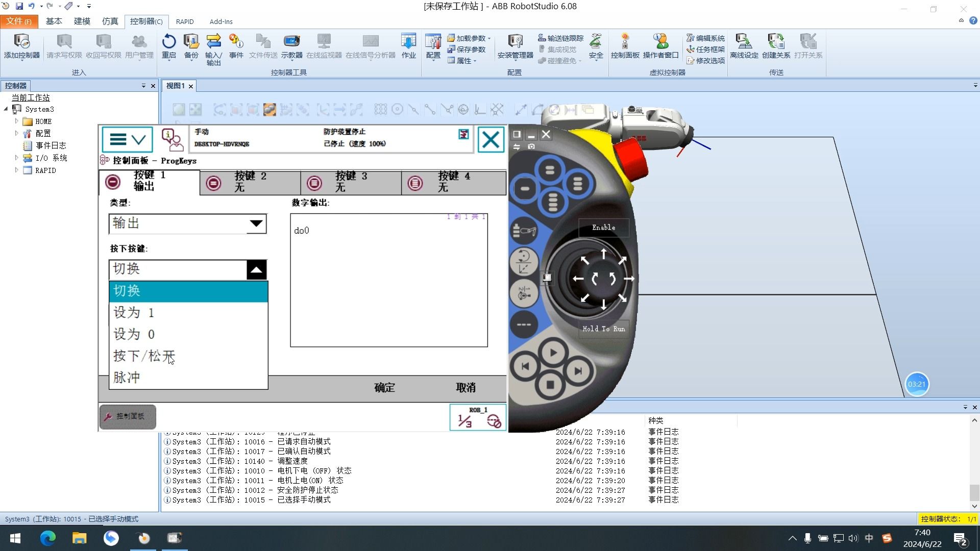
Task: Select the 按键 2 tab
Action: pyautogui.click(x=250, y=182)
